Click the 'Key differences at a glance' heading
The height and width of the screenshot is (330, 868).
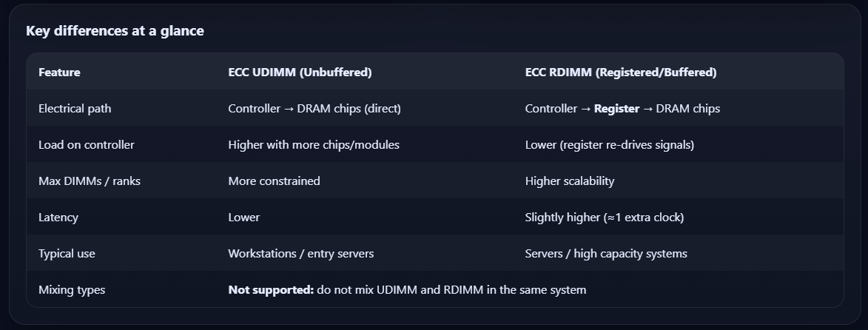point(115,31)
